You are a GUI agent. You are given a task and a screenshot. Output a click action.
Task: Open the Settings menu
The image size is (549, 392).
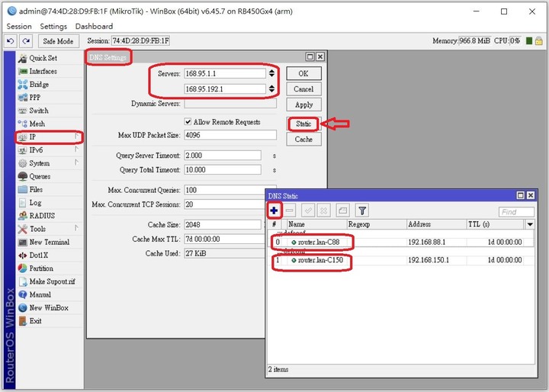pos(53,26)
